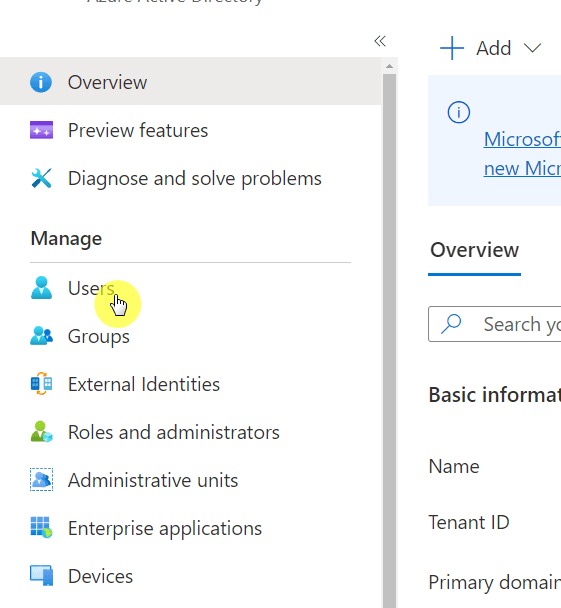Viewport: 561px width, 608px height.
Task: Select the Overview tab in main pane
Action: coord(474,250)
